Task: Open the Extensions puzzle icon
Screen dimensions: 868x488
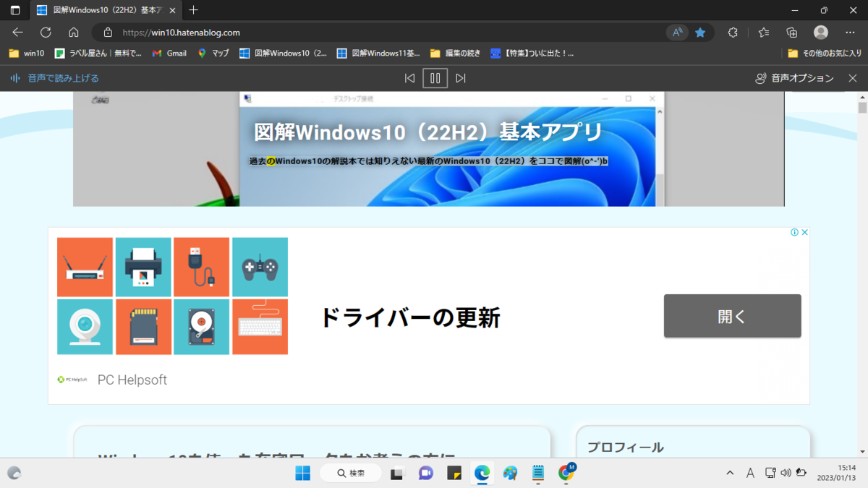Action: point(733,33)
